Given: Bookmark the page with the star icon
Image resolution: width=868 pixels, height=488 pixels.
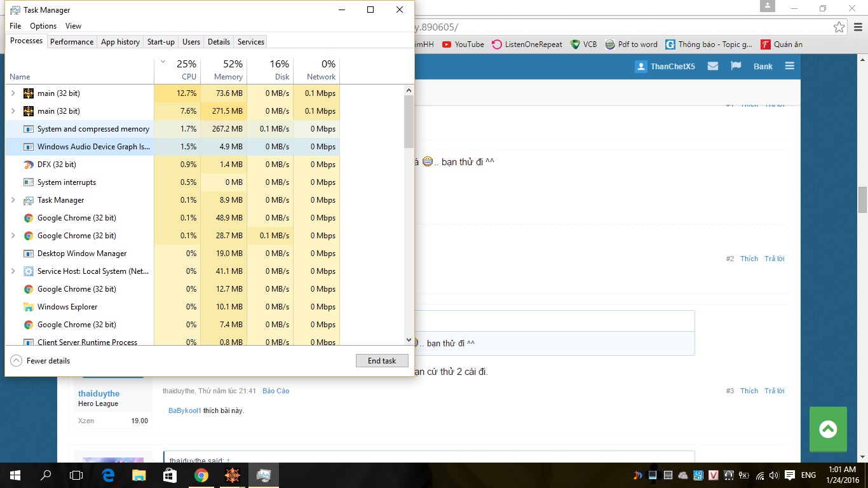Looking at the screenshot, I should click(x=839, y=27).
